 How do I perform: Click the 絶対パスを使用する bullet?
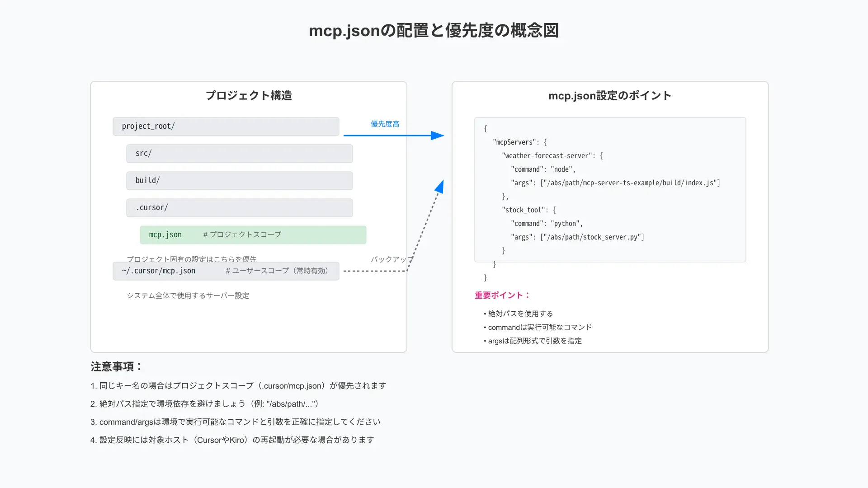tap(519, 314)
